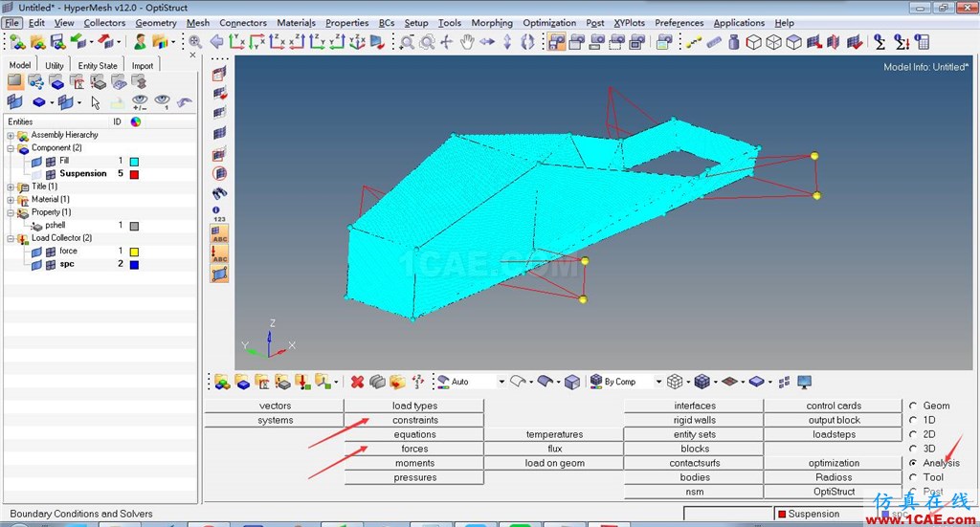
Task: Open the calculator icon in top toolbar
Action: click(922, 42)
